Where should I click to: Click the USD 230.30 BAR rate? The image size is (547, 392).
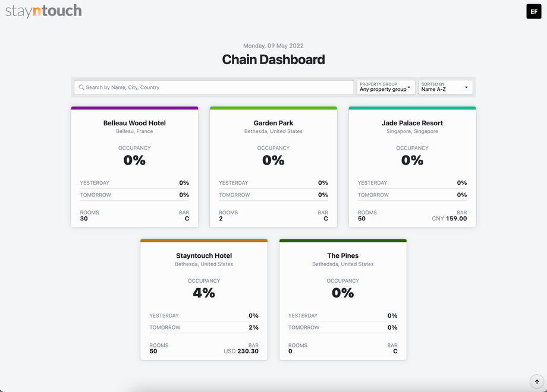241,351
